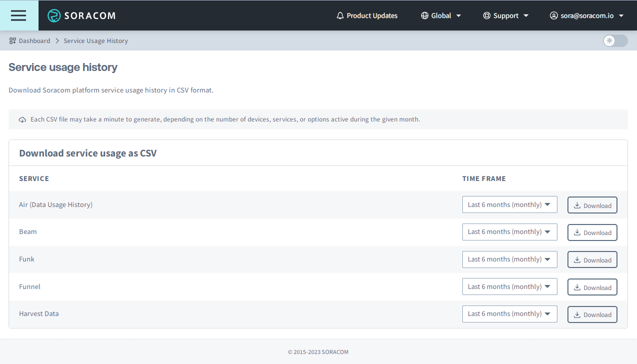Click the Download button for Air usage

tap(592, 204)
